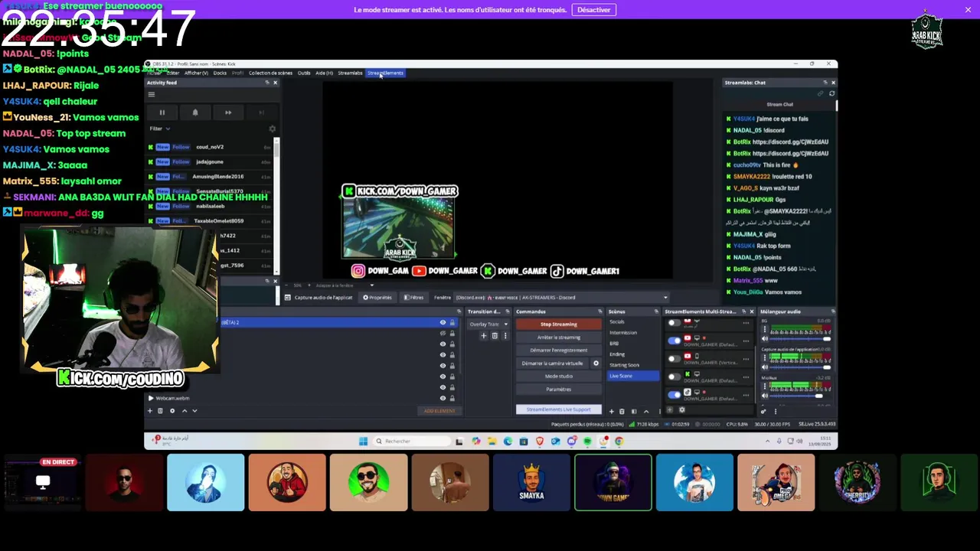Click the refresh icon in Streamlabs Chat
This screenshot has height=551, width=980.
pyautogui.click(x=831, y=93)
